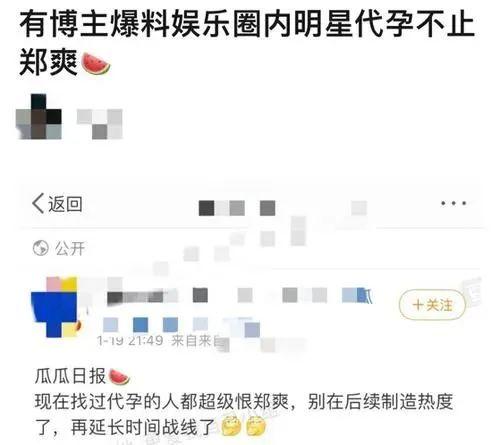Click the blurred page title in navigation bar
The height and width of the screenshot is (445, 500).
tap(237, 208)
